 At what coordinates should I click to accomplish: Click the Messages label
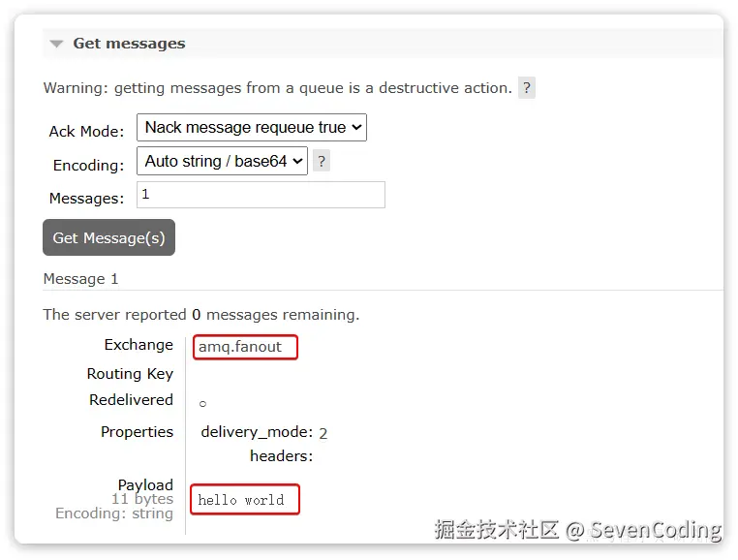[x=86, y=199]
